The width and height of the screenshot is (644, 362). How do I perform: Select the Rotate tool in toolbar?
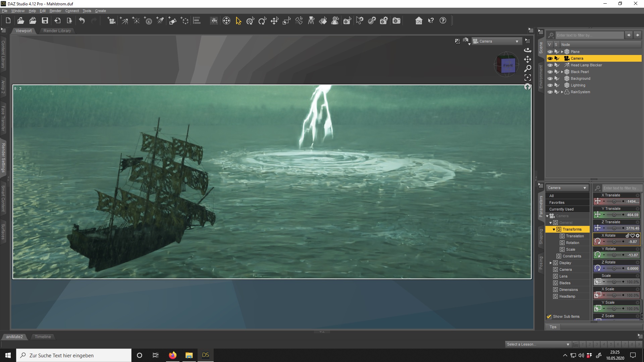click(262, 21)
